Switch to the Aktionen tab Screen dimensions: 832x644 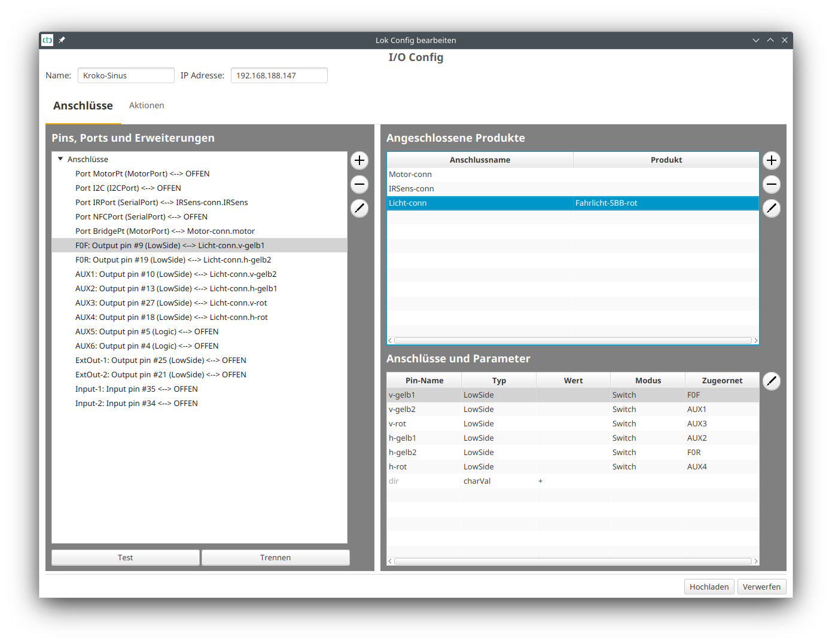point(147,105)
